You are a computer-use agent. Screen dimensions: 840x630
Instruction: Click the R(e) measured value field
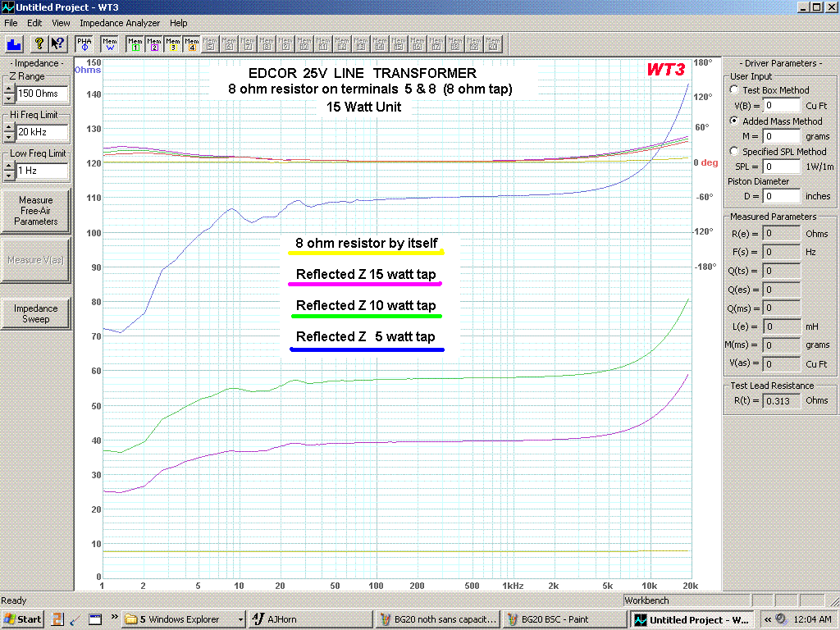click(x=782, y=234)
